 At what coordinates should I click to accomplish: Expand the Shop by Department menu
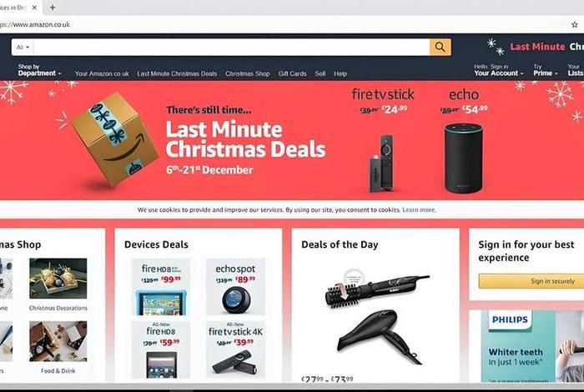pyautogui.click(x=39, y=70)
